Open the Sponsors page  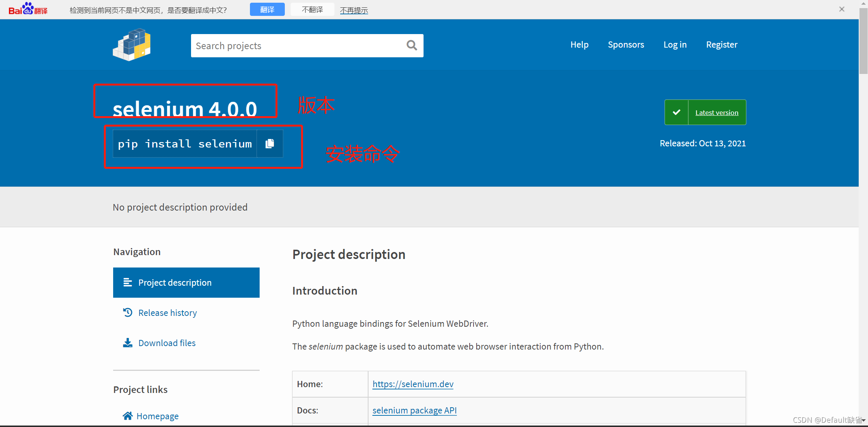pos(626,45)
